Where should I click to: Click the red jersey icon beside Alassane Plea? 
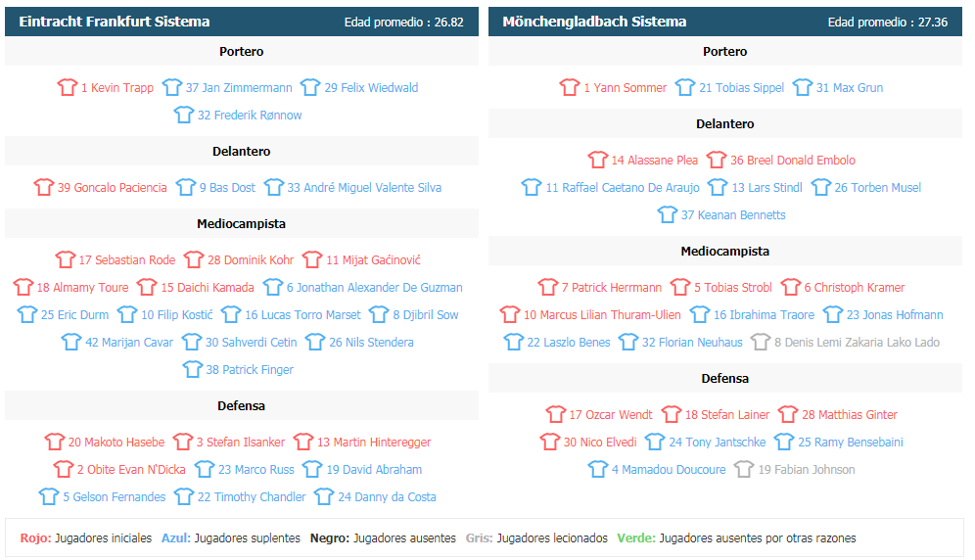coord(597,160)
